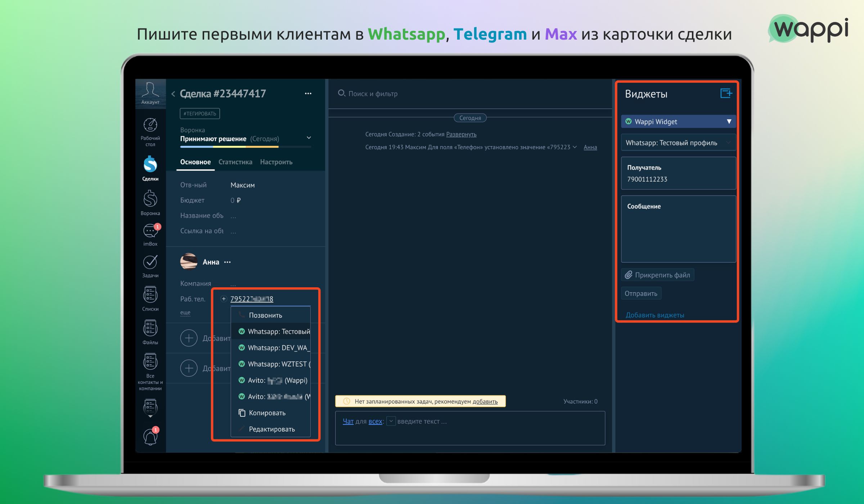Click the first Добавить plus circle
864x504 pixels.
click(x=189, y=338)
